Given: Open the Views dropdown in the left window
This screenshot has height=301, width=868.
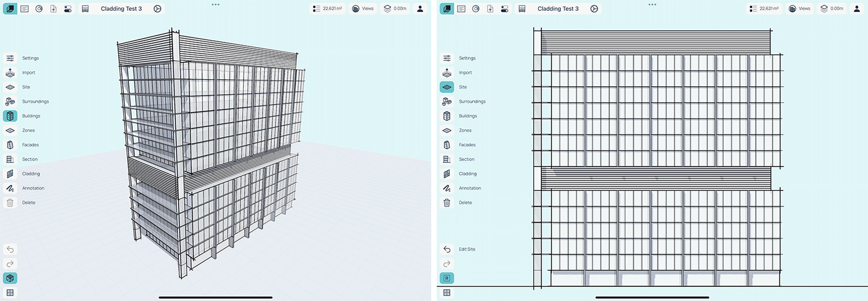Looking at the screenshot, I should click(362, 9).
